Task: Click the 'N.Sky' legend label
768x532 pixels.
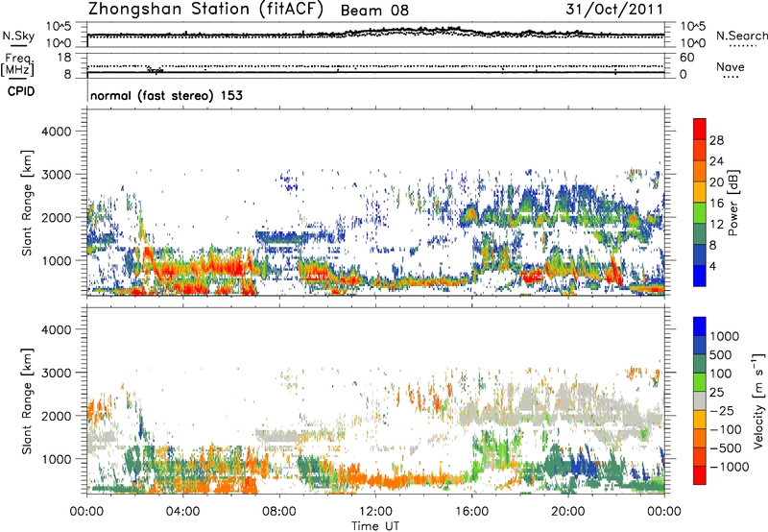Action: coord(18,36)
